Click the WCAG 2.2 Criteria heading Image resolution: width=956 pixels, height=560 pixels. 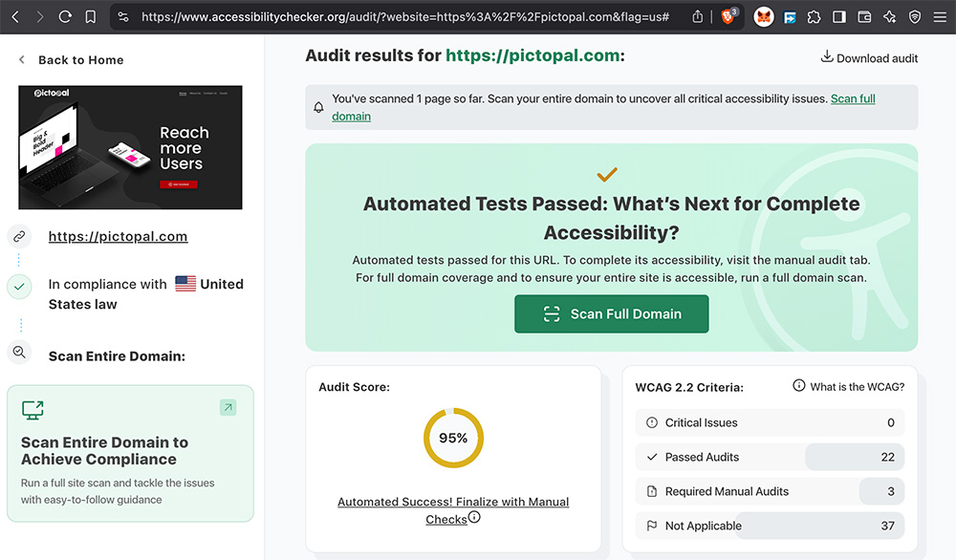689,388
